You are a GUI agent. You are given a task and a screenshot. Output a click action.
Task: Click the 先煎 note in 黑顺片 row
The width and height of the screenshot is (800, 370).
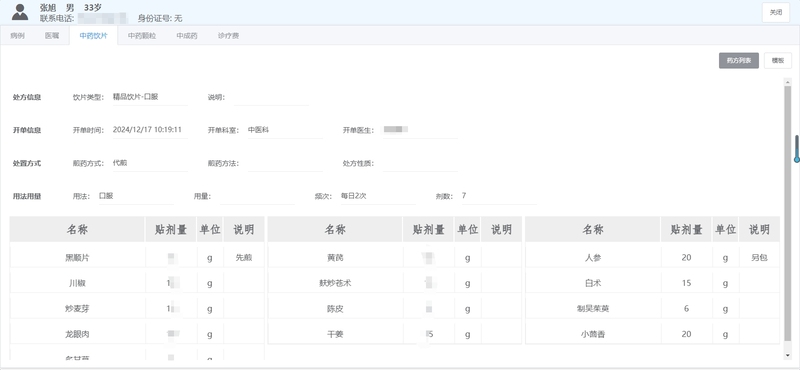click(244, 258)
